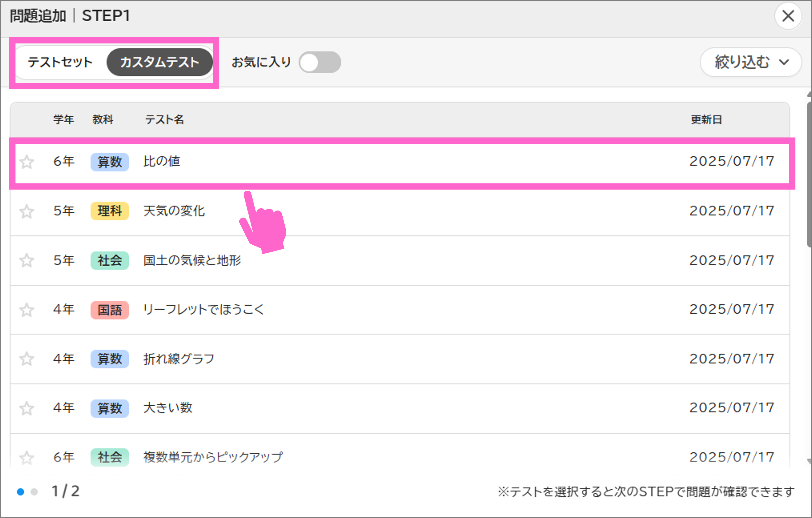Viewport: 812px width, 518px height.
Task: Select the 比の値 test row
Action: 162,162
